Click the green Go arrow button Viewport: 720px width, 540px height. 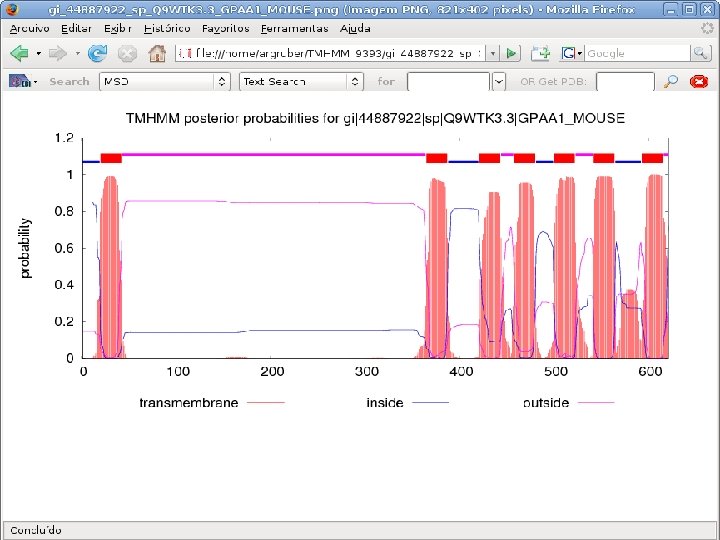coord(511,53)
